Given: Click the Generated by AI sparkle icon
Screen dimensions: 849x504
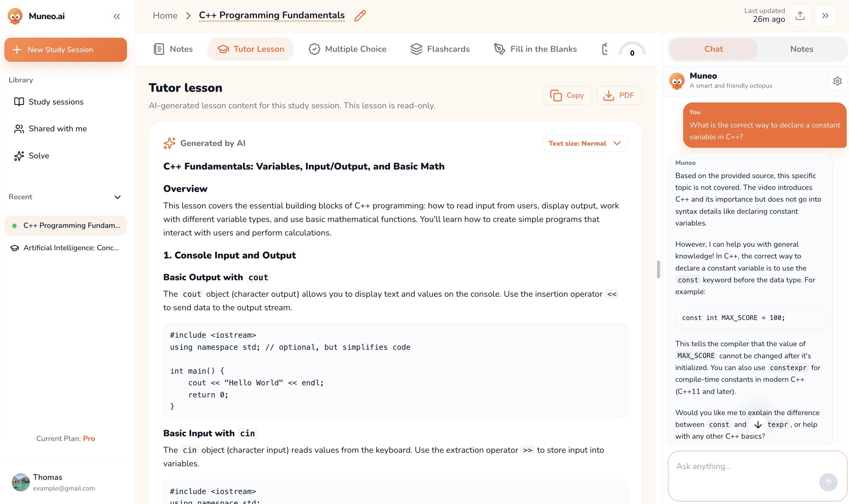Looking at the screenshot, I should point(169,143).
